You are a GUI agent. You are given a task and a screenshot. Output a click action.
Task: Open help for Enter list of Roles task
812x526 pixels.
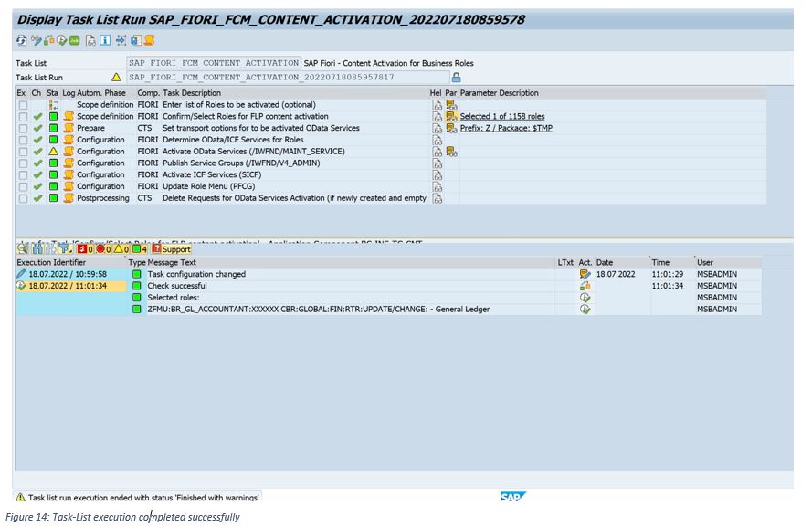click(438, 105)
